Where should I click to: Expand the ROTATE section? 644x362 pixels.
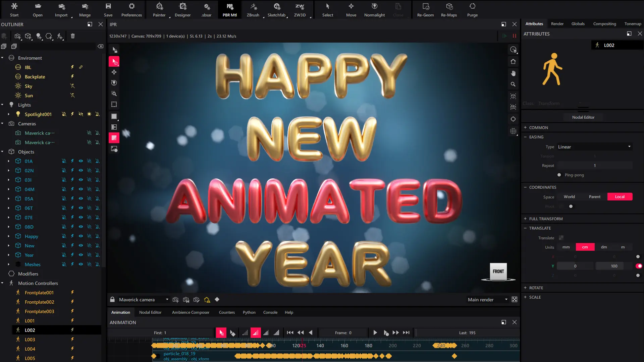coord(536,288)
